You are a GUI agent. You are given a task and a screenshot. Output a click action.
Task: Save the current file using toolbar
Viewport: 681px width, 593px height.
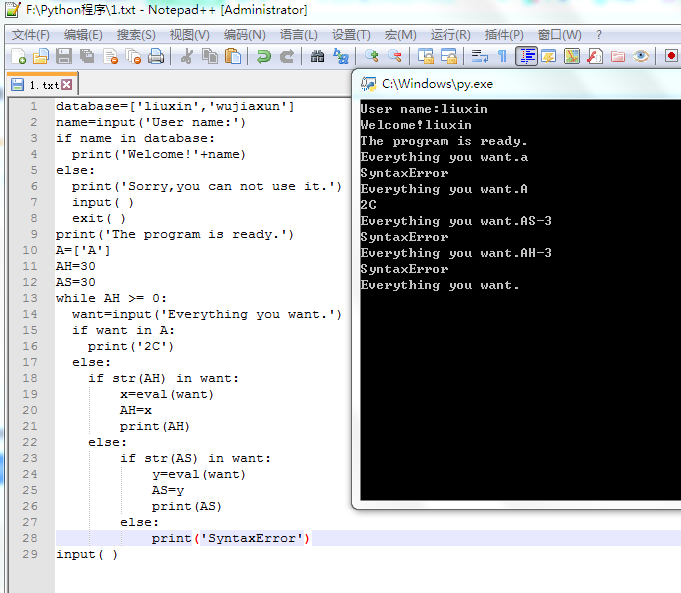point(64,56)
